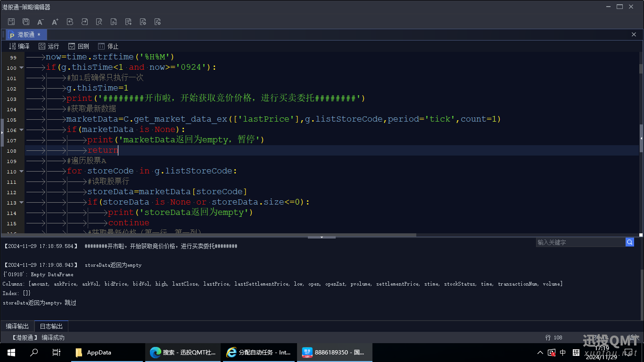Click 'continue' on line 115
Image resolution: width=644 pixels, height=362 pixels.
tap(129, 223)
